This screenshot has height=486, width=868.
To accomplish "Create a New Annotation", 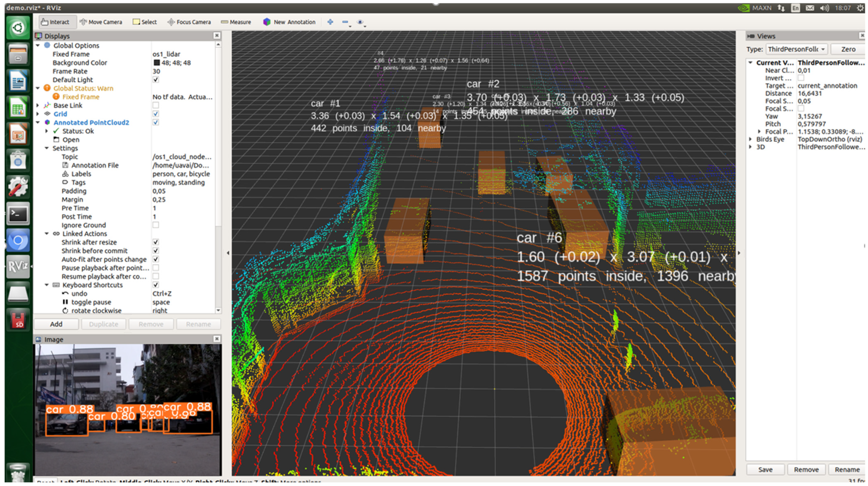I will click(289, 22).
